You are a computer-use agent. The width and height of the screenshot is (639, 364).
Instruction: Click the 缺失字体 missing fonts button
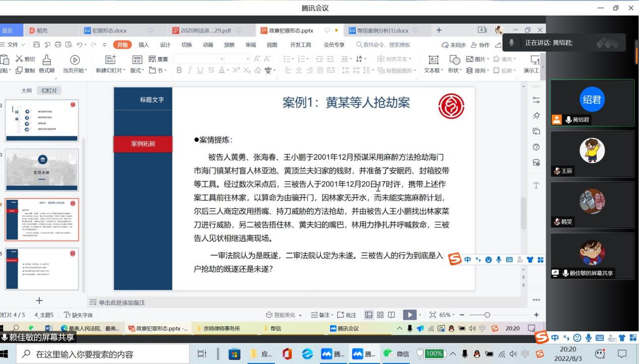click(x=78, y=315)
